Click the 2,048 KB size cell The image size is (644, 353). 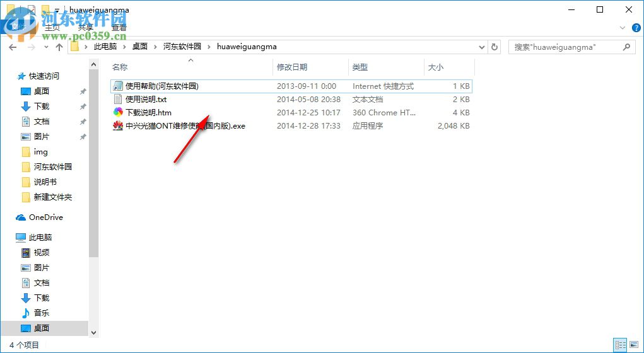coord(454,125)
